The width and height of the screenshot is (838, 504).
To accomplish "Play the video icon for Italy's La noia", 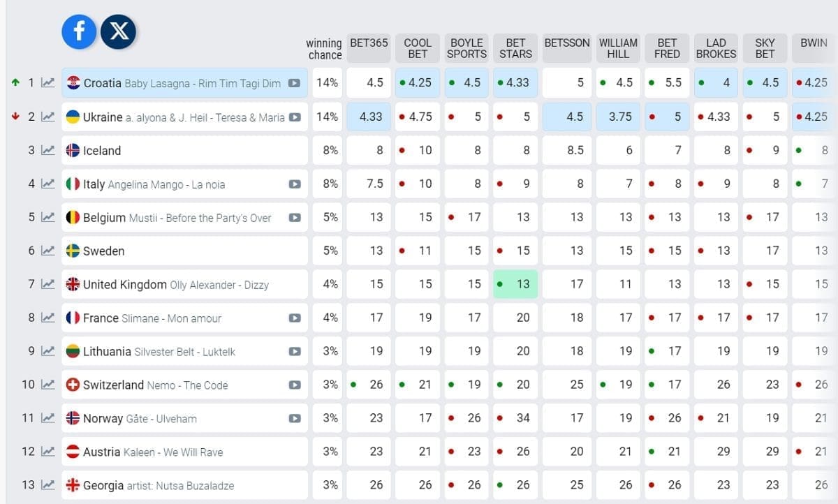I will click(x=295, y=184).
